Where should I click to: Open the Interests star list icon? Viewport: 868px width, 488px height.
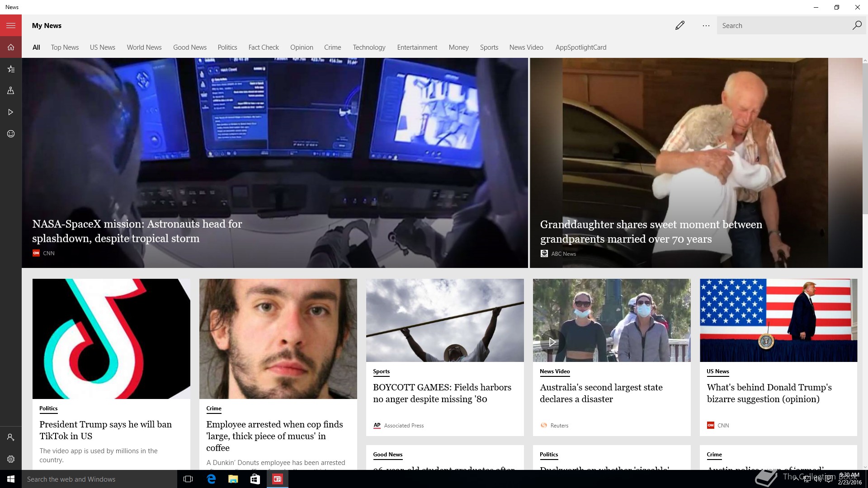11,69
